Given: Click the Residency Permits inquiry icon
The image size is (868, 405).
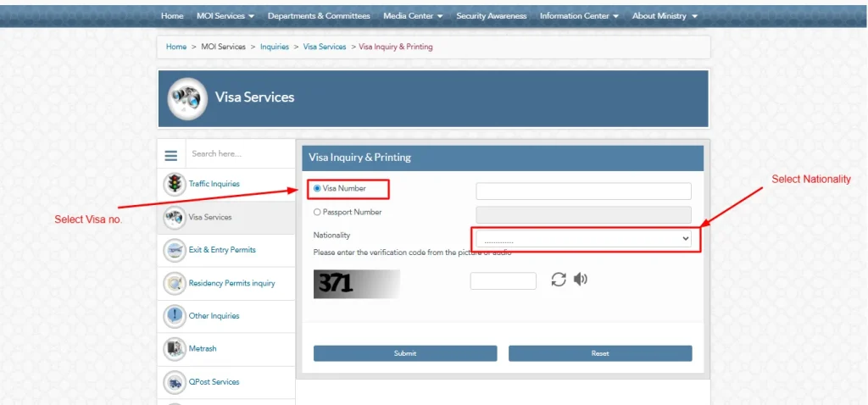Looking at the screenshot, I should coord(175,283).
